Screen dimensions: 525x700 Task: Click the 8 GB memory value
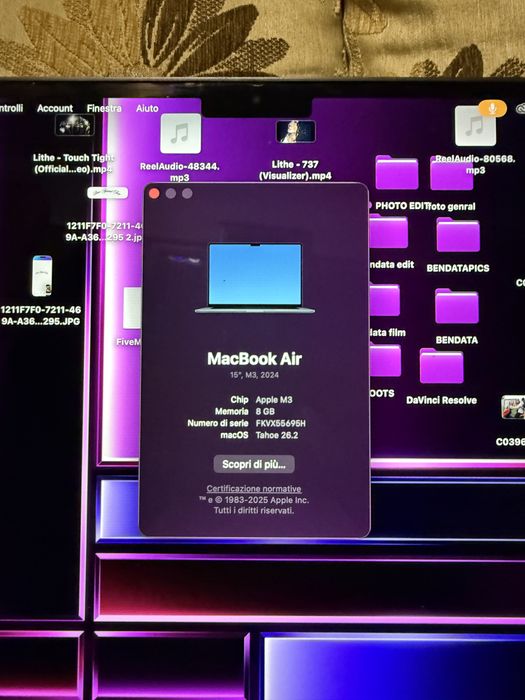tap(265, 412)
